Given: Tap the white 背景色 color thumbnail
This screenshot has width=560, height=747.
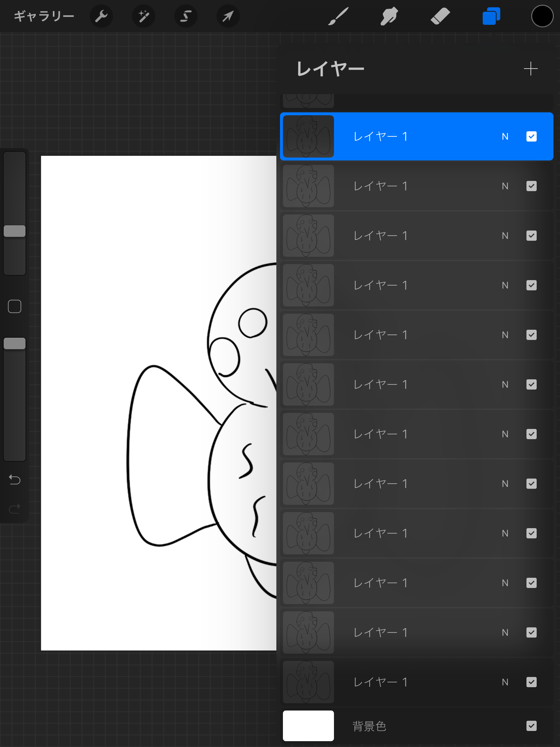Looking at the screenshot, I should click(308, 726).
